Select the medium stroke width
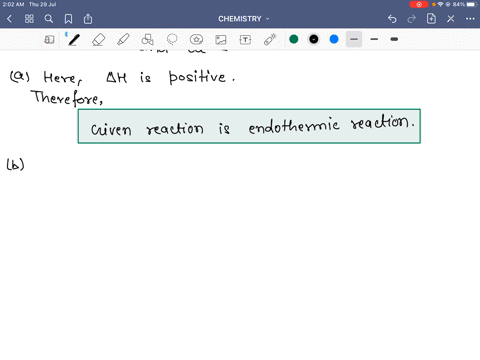 (374, 39)
